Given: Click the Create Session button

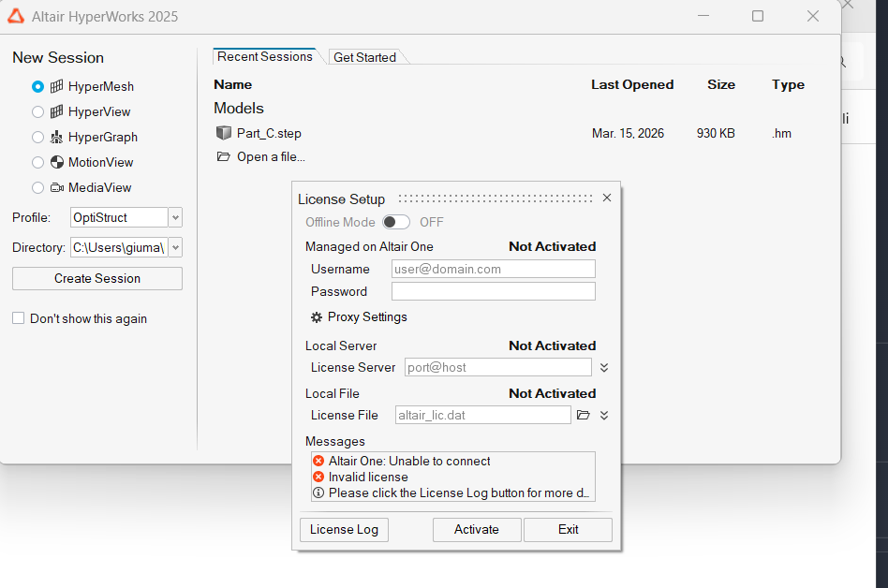Looking at the screenshot, I should click(97, 278).
